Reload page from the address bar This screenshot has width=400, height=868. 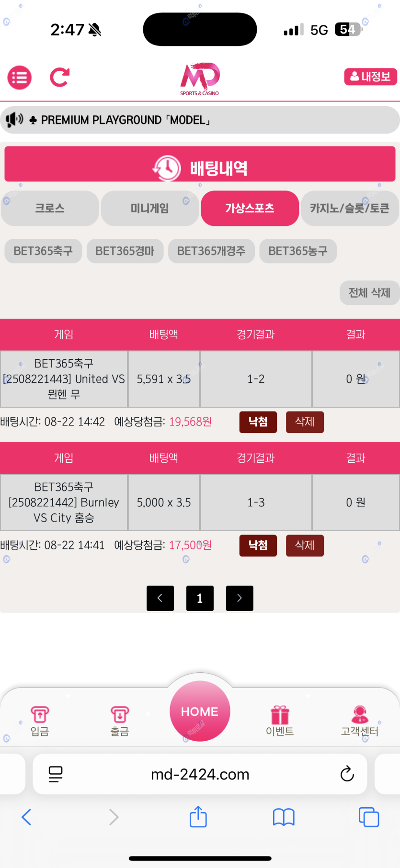pos(347,774)
